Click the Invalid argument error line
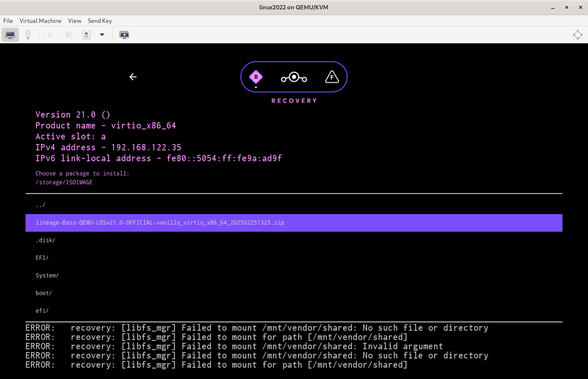This screenshot has width=588, height=379. click(234, 347)
